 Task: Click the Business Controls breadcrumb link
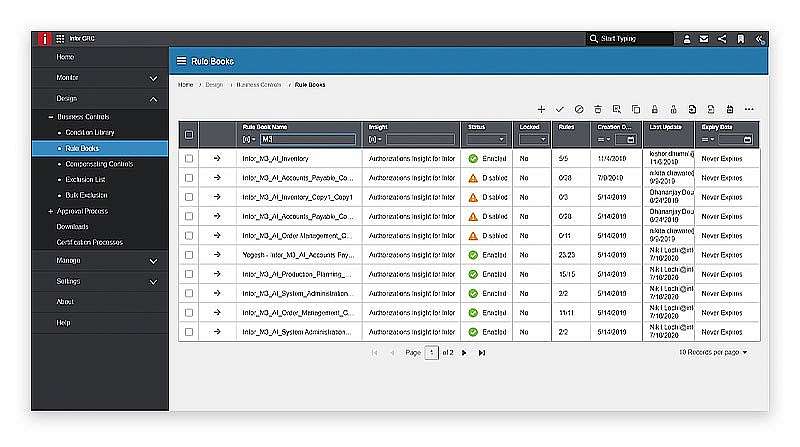tap(259, 85)
